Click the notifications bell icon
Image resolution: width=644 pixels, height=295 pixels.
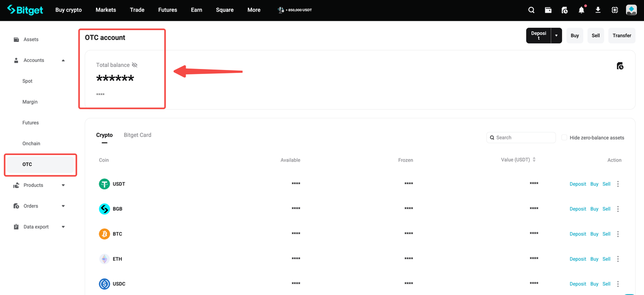(581, 10)
